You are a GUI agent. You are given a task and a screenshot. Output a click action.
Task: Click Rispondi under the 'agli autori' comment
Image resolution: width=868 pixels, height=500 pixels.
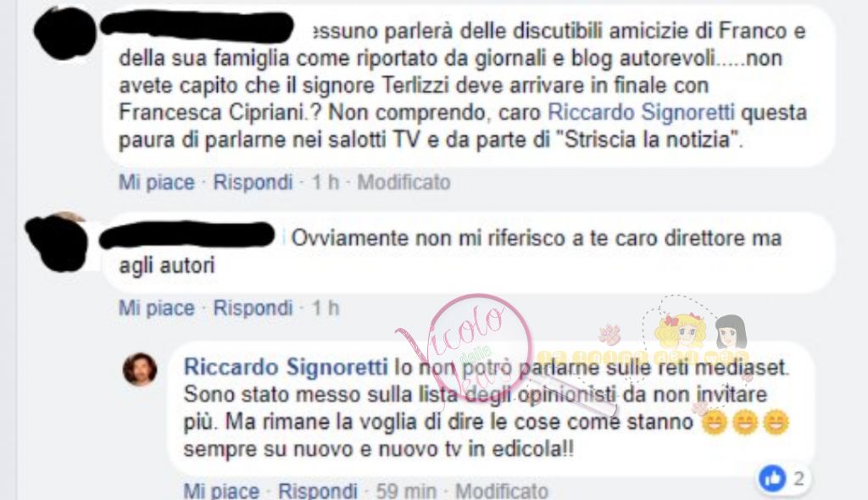(253, 308)
